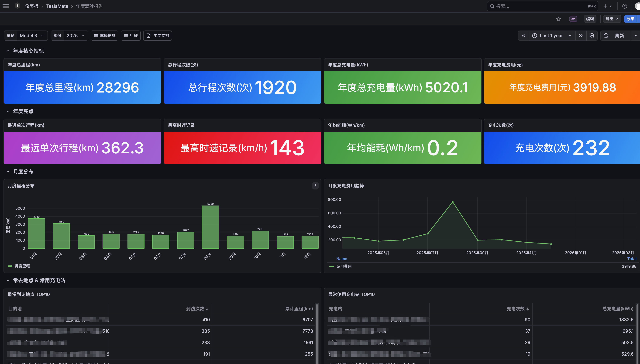The image size is (640, 364).
Task: Star this dashboard as favorite
Action: point(558,19)
